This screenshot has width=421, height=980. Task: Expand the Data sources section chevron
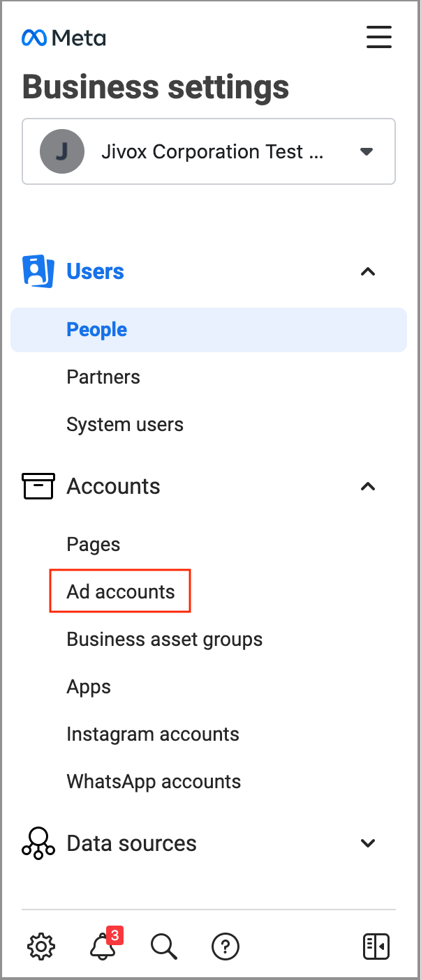[x=368, y=843]
